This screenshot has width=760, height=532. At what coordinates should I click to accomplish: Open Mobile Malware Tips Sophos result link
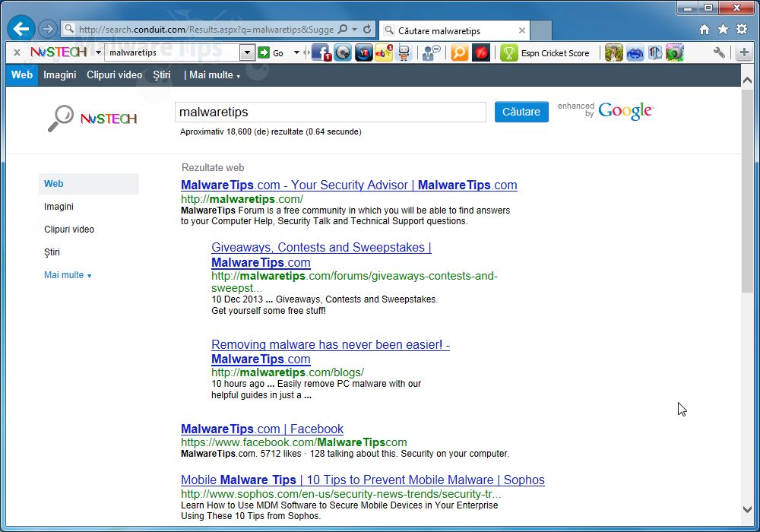(363, 480)
